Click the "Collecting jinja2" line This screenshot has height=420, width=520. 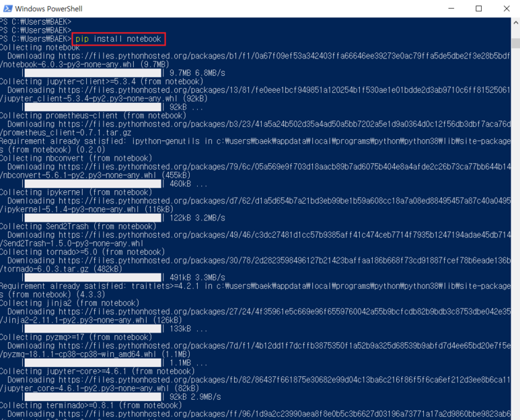click(70, 303)
